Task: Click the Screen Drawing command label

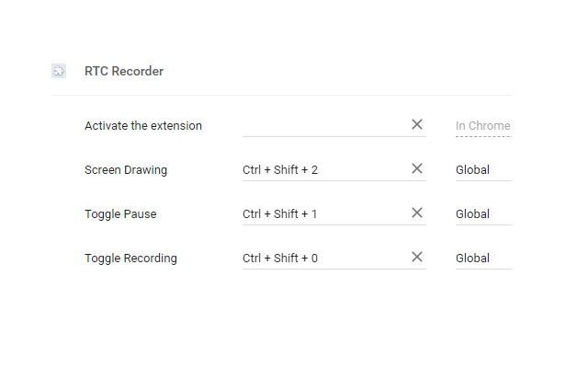Action: coord(126,170)
